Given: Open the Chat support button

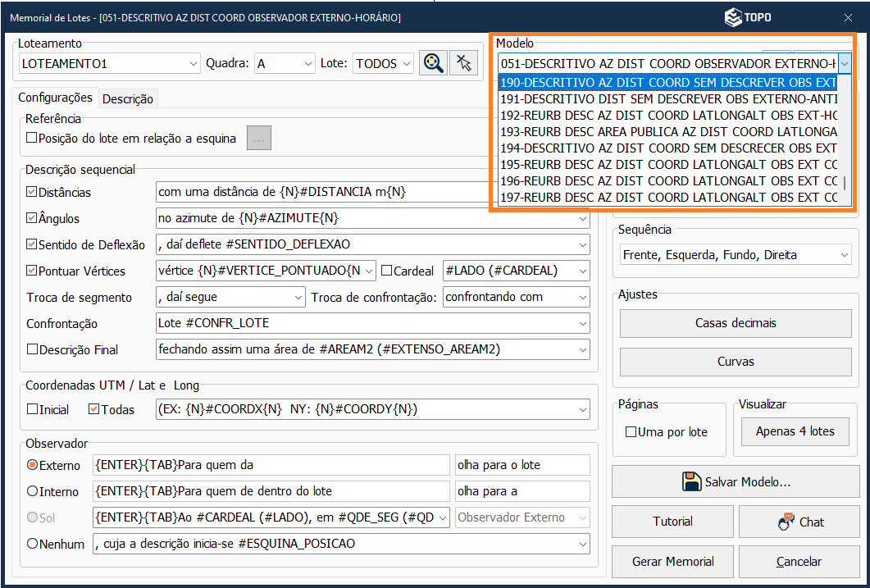Looking at the screenshot, I should [x=799, y=522].
